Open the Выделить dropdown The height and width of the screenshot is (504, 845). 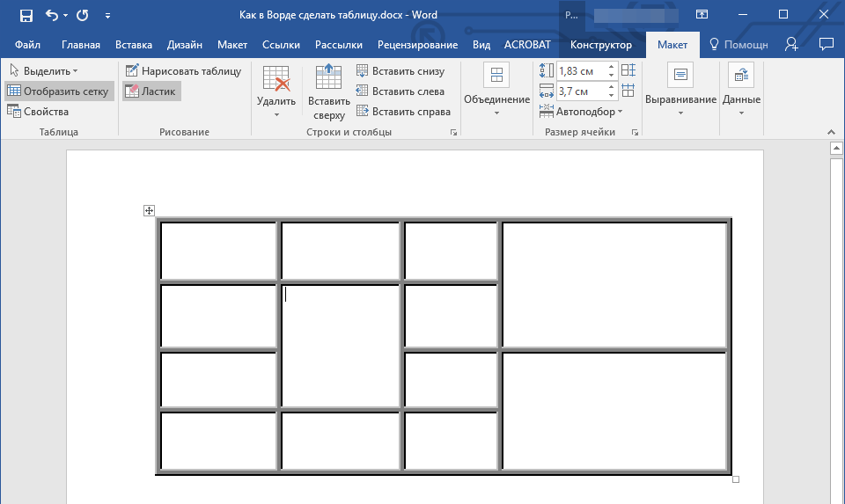click(44, 70)
